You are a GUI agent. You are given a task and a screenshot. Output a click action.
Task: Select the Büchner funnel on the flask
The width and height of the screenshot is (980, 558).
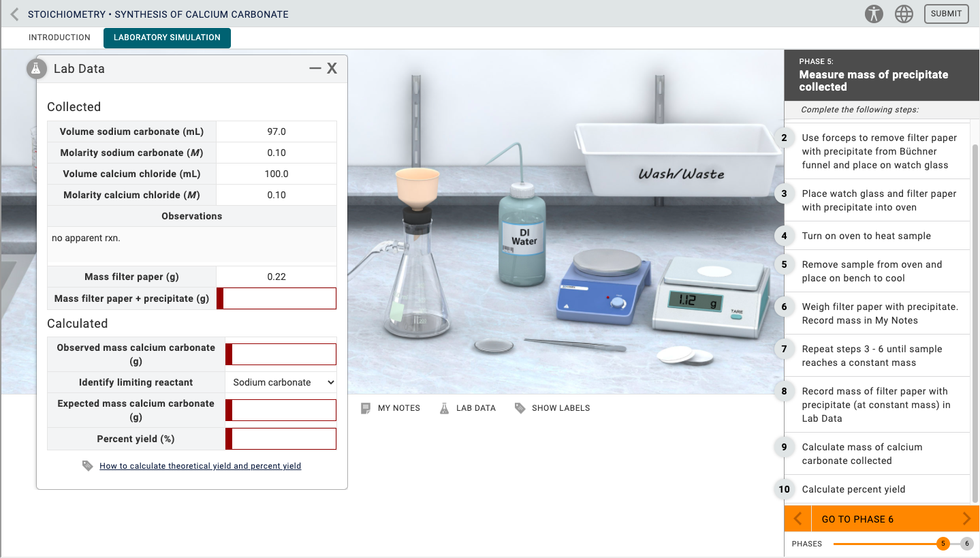(x=417, y=187)
